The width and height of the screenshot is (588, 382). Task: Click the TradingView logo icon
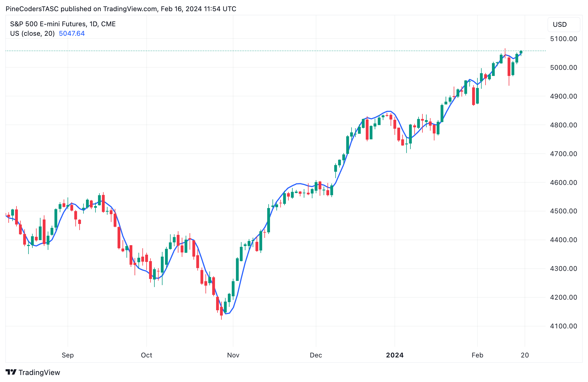(x=11, y=372)
